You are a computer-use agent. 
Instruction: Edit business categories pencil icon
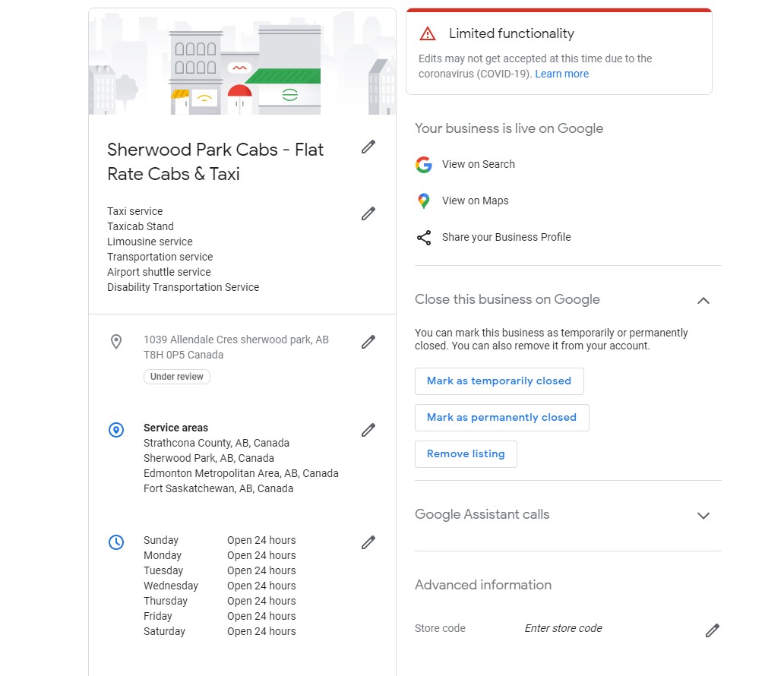pyautogui.click(x=368, y=213)
